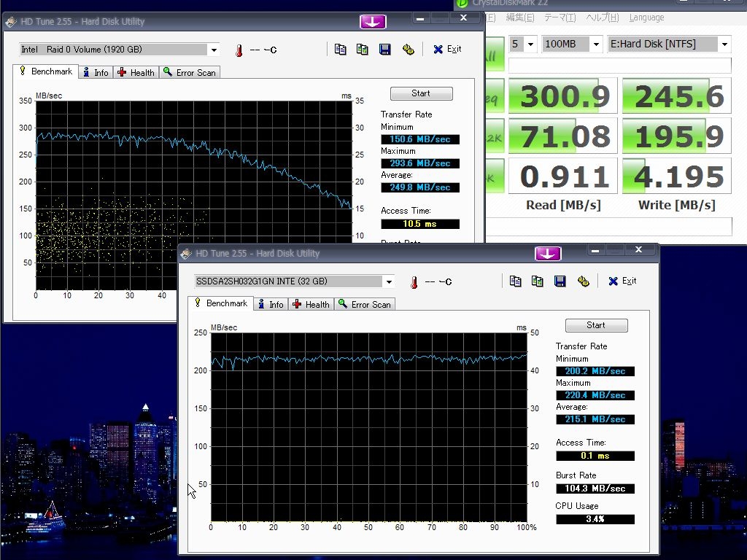
Task: Click Exit in Intel Raid HD Tune window
Action: pos(447,49)
